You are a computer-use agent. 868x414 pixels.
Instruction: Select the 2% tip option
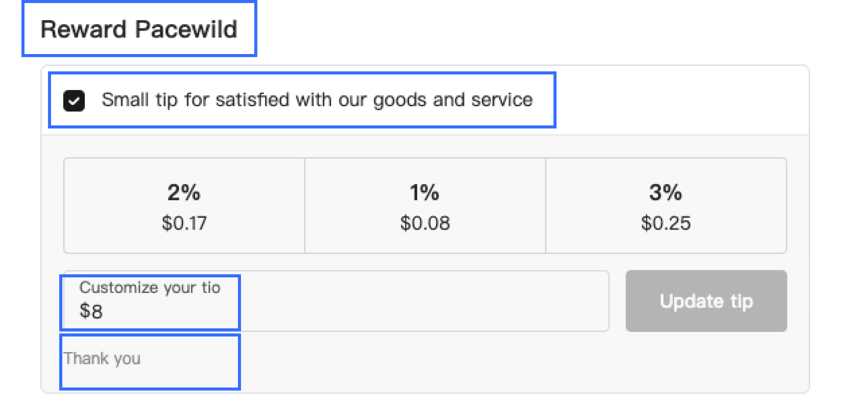point(184,206)
